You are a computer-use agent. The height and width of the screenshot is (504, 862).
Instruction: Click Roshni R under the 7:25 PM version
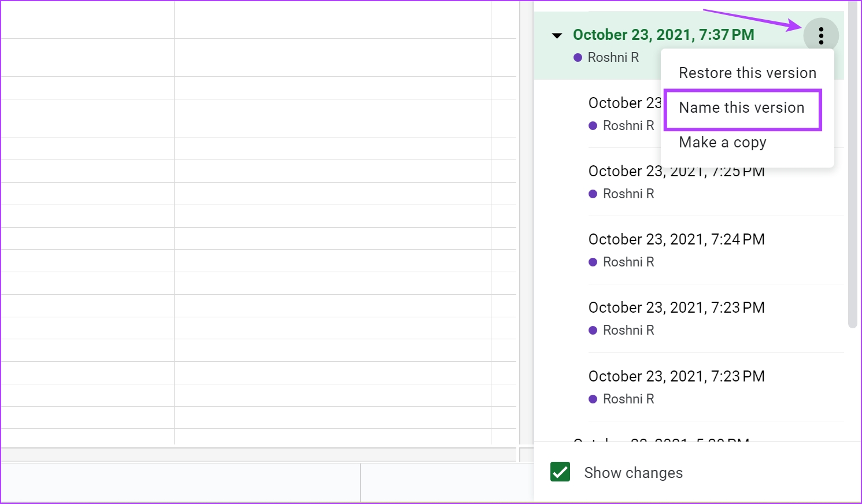[628, 194]
